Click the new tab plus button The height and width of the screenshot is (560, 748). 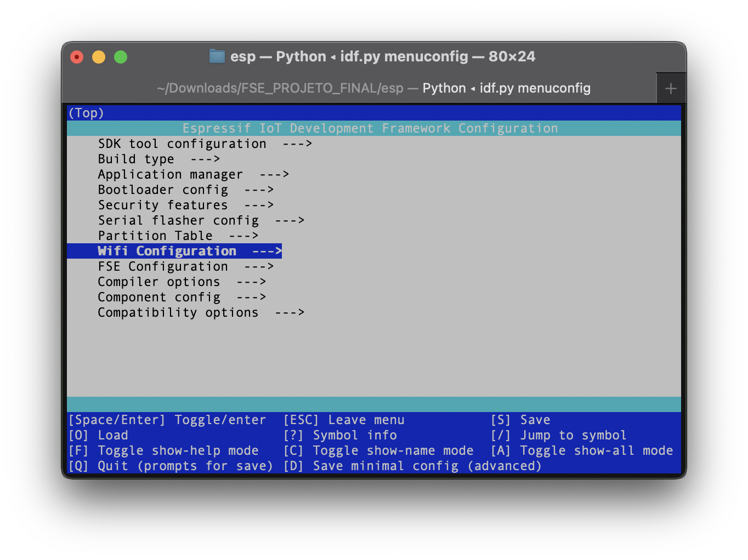[x=671, y=88]
